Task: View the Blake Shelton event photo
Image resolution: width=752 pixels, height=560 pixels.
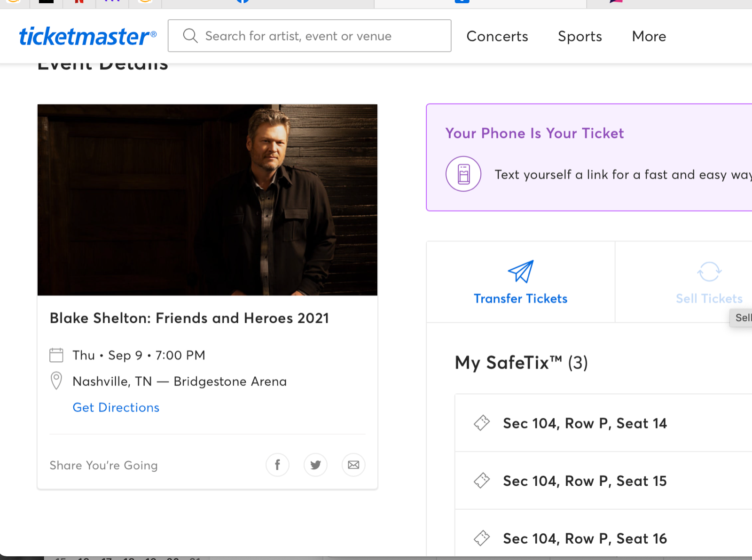Action: point(207,200)
